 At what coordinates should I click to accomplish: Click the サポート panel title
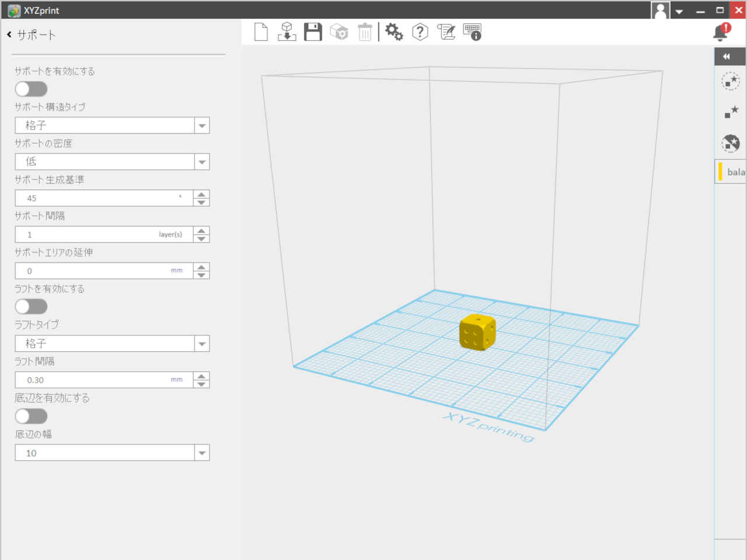(x=36, y=35)
